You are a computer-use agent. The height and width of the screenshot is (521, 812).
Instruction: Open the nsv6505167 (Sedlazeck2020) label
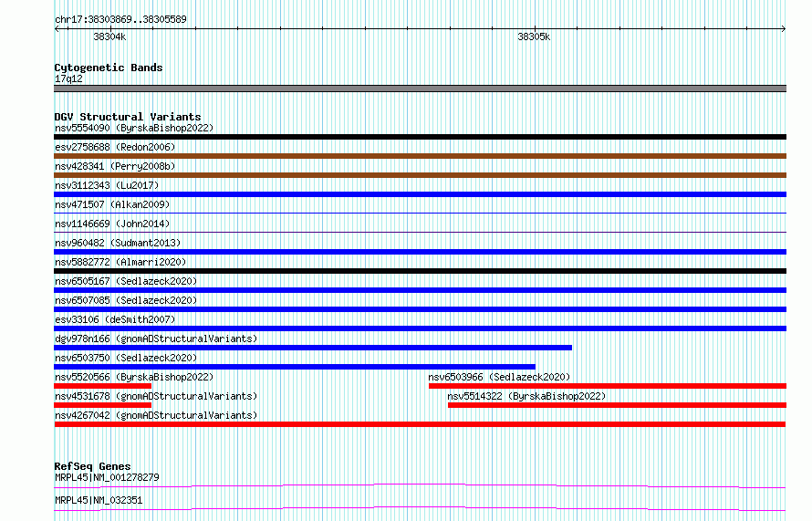pyautogui.click(x=126, y=281)
